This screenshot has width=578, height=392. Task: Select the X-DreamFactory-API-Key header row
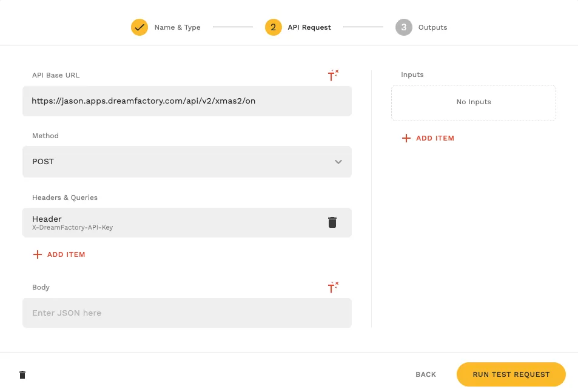tap(170, 222)
